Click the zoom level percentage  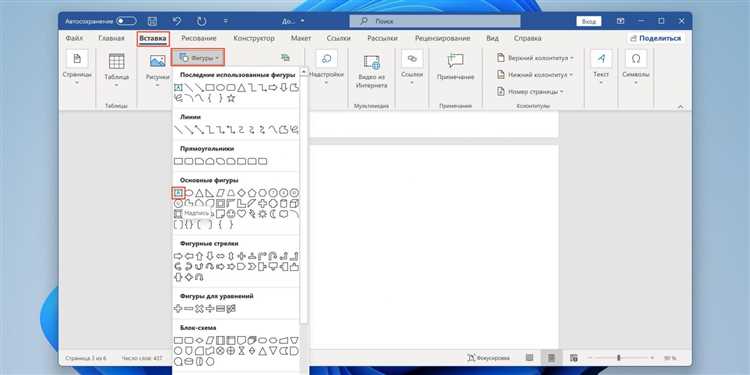coord(669,357)
